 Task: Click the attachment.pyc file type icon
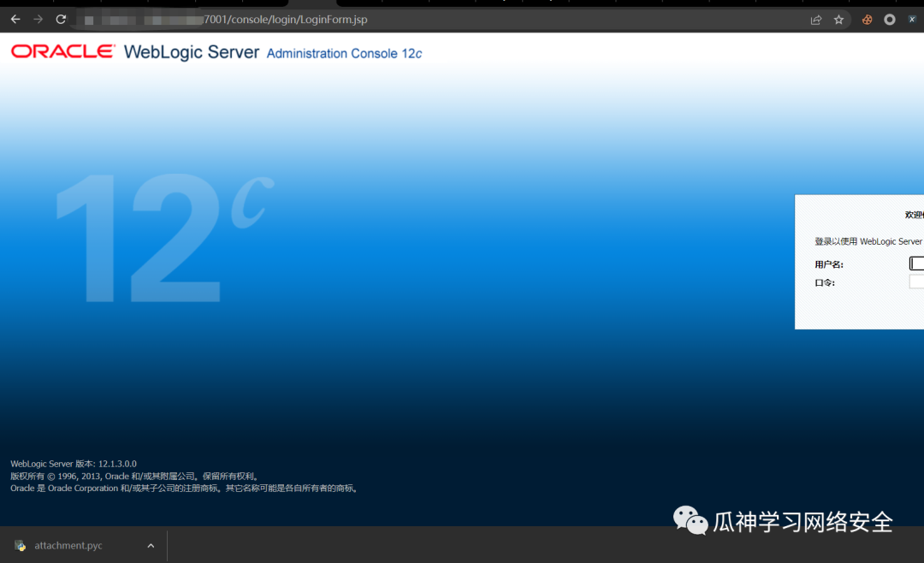tap(20, 546)
